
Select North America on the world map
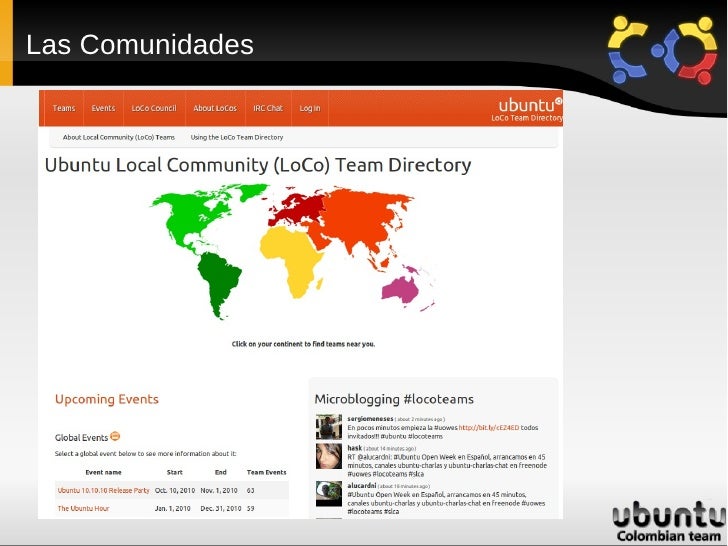click(186, 216)
